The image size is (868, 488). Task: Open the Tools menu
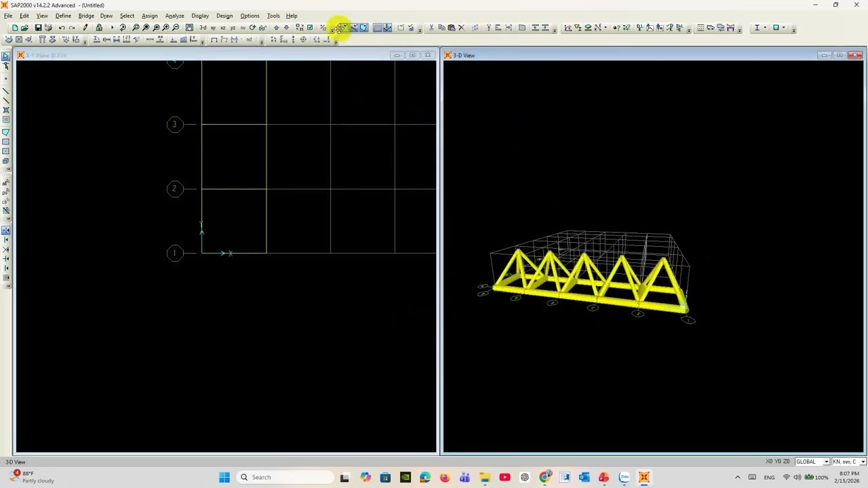(x=273, y=16)
